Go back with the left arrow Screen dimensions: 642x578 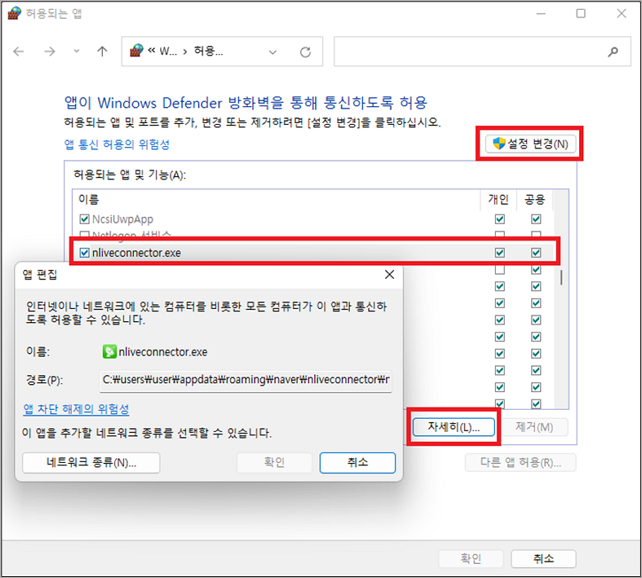pos(19,52)
